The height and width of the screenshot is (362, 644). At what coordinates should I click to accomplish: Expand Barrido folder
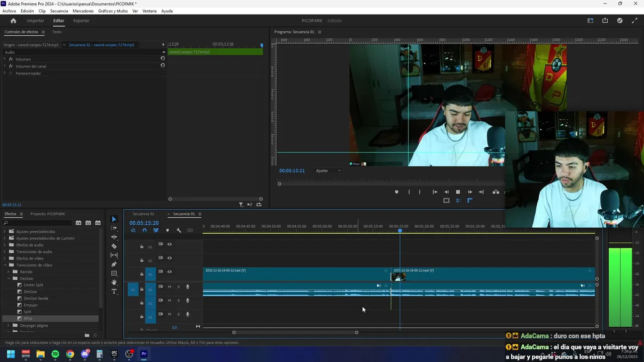point(9,271)
